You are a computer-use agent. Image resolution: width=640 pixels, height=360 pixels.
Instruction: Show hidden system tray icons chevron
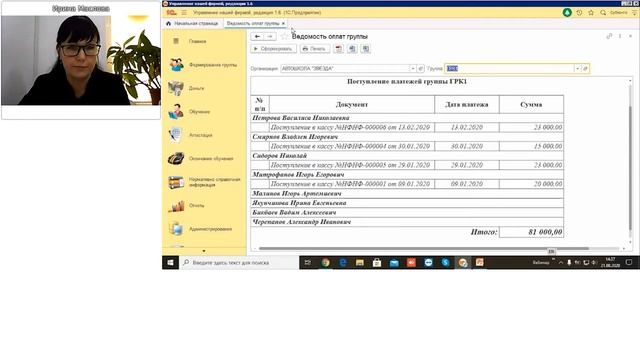560,263
